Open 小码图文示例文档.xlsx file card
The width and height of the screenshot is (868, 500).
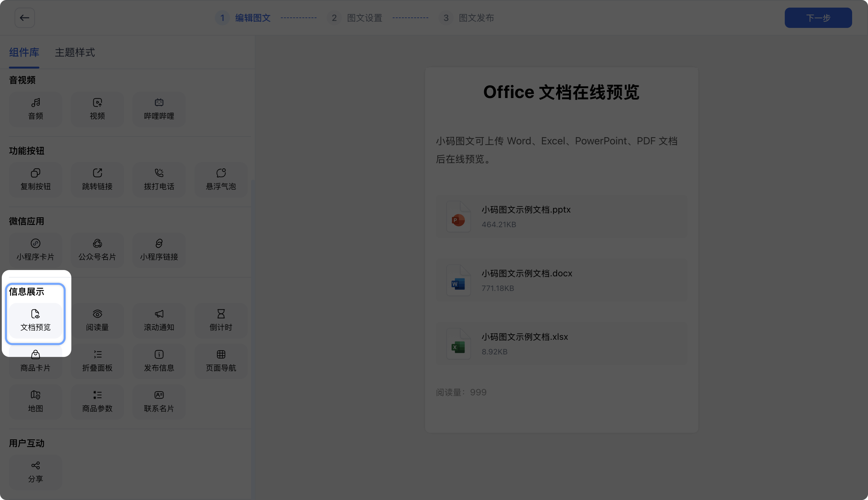(x=562, y=343)
